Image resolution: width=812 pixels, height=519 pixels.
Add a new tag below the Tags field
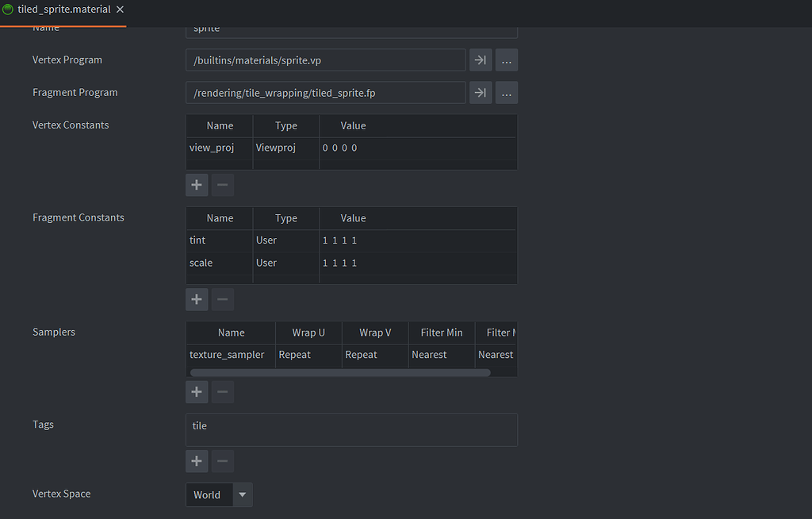(197, 460)
